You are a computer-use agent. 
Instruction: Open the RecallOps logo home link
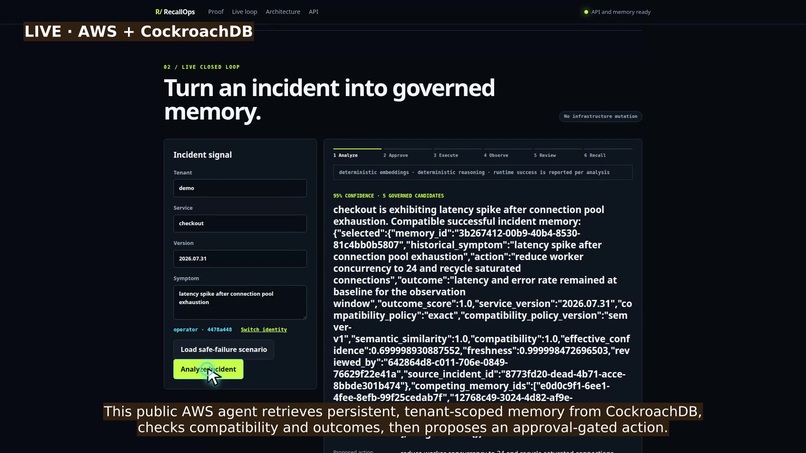(175, 12)
